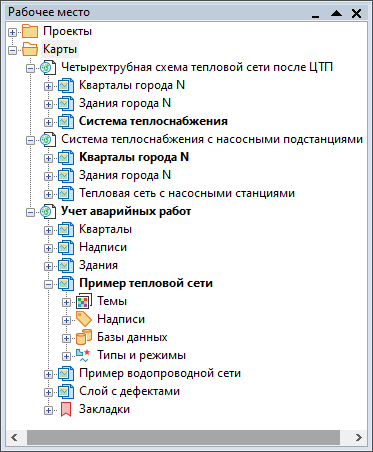Select Пример водопроводной сети layer
Viewport: 373px width, 452px height.
click(160, 373)
